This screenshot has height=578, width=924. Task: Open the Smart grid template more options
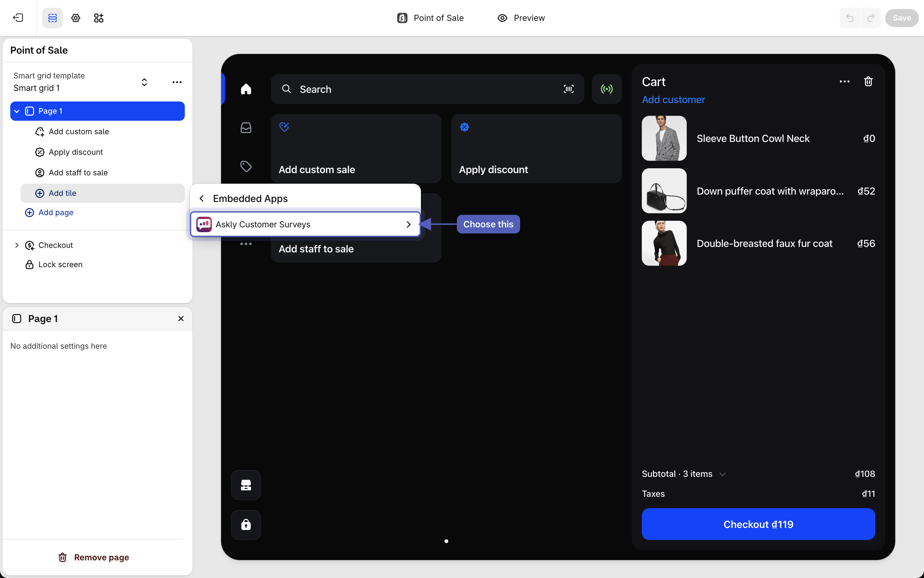(x=177, y=82)
